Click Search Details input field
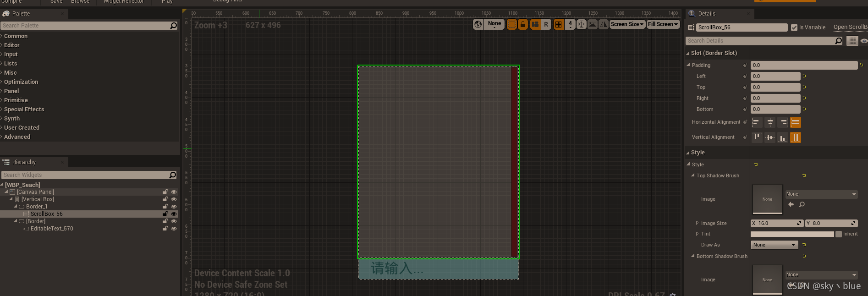Image resolution: width=868 pixels, height=296 pixels. pos(764,41)
